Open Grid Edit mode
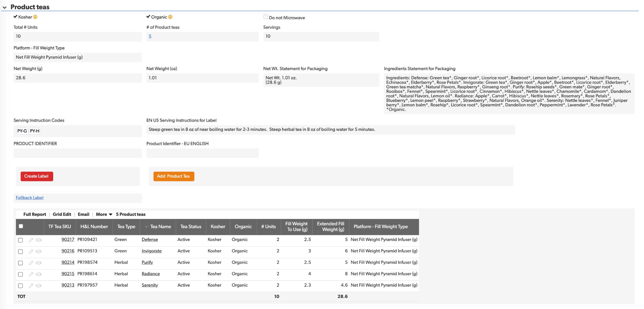The height and width of the screenshot is (309, 644). pos(62,214)
